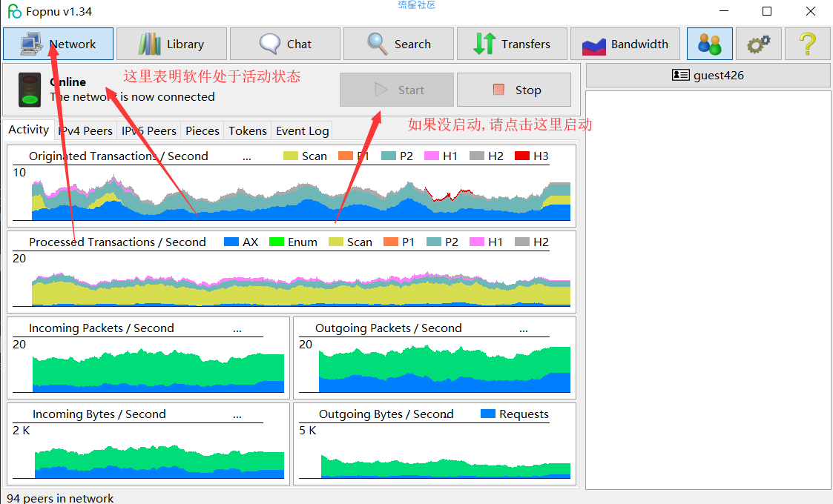Click H1 swatch in Processed Transactions legend
The image size is (833, 504).
[477, 242]
